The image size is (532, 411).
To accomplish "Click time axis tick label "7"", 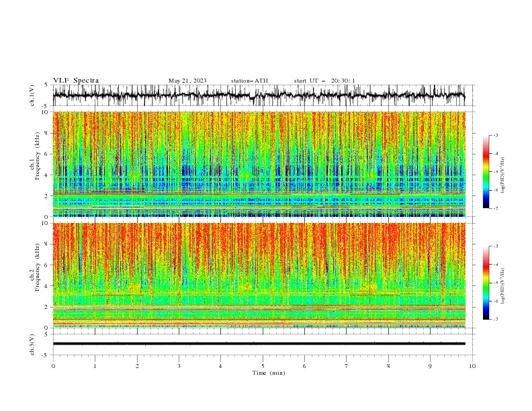I will pos(347,366).
